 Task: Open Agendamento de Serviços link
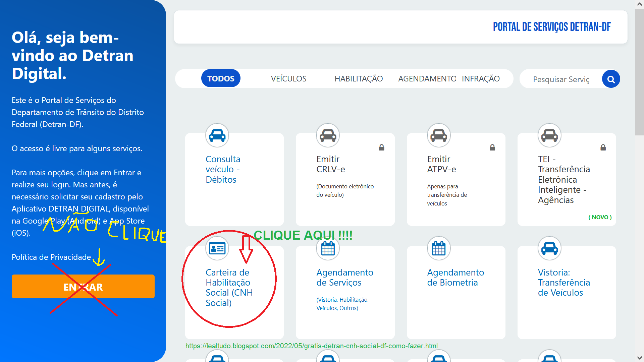pyautogui.click(x=345, y=277)
